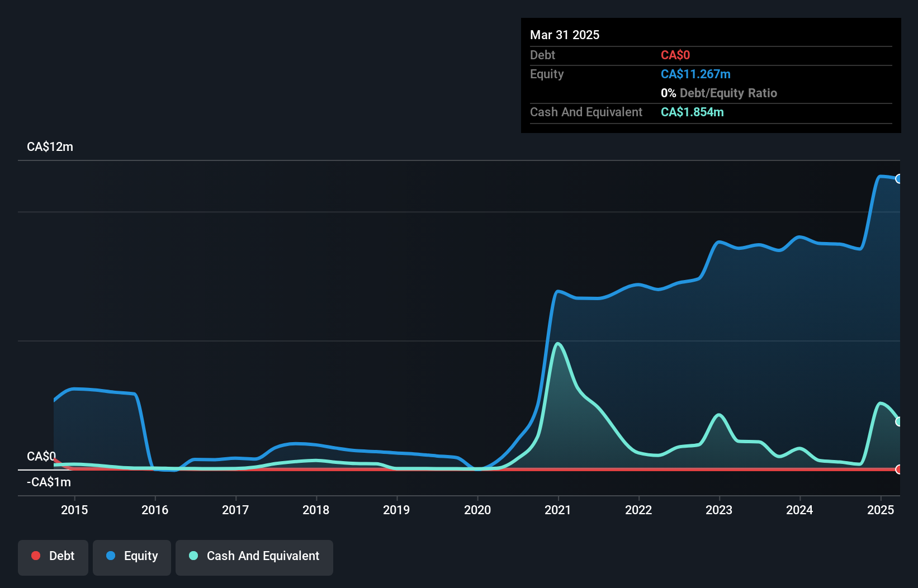918x588 pixels.
Task: Select the red Debt endpoint marker on chart
Action: pos(899,470)
